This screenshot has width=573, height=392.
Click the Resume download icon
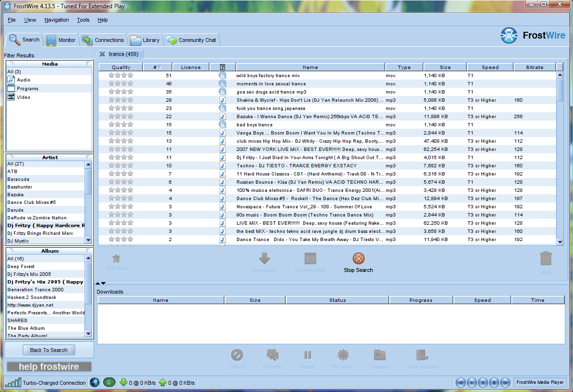tap(273, 355)
